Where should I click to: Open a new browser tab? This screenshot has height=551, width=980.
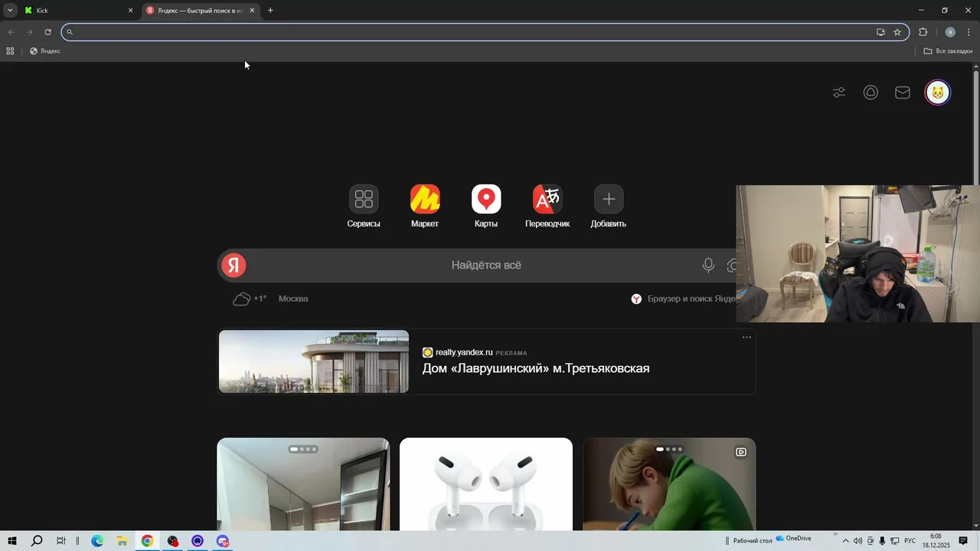[x=270, y=11]
